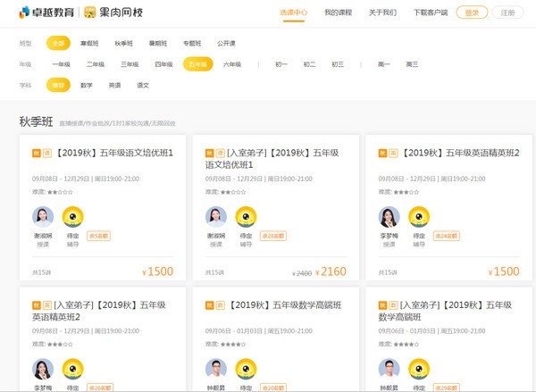Choose the 六年级 grade filter
536x392 pixels.
tap(232, 64)
